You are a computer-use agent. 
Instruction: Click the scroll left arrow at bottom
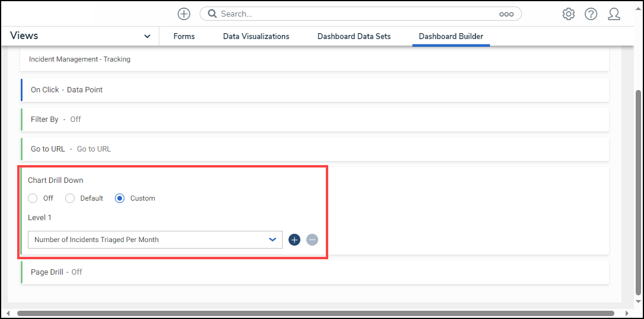8,313
